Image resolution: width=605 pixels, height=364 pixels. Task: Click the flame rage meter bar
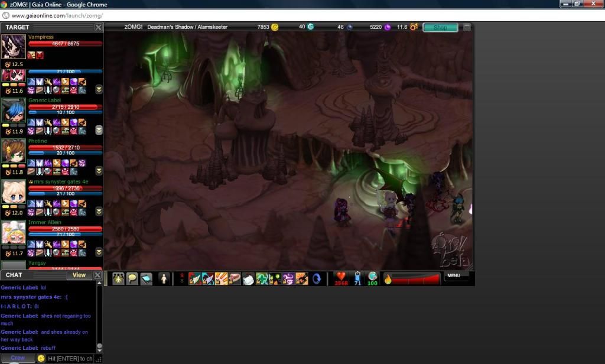click(x=412, y=279)
